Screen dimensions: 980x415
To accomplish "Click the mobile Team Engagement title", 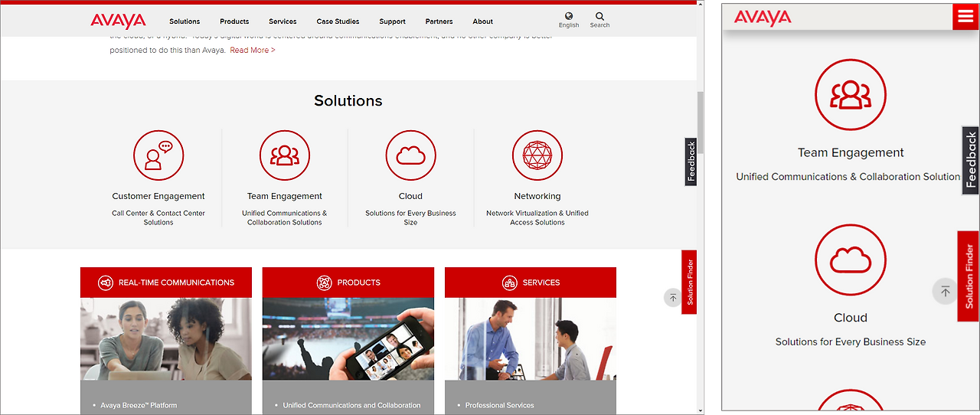I will tap(851, 152).
